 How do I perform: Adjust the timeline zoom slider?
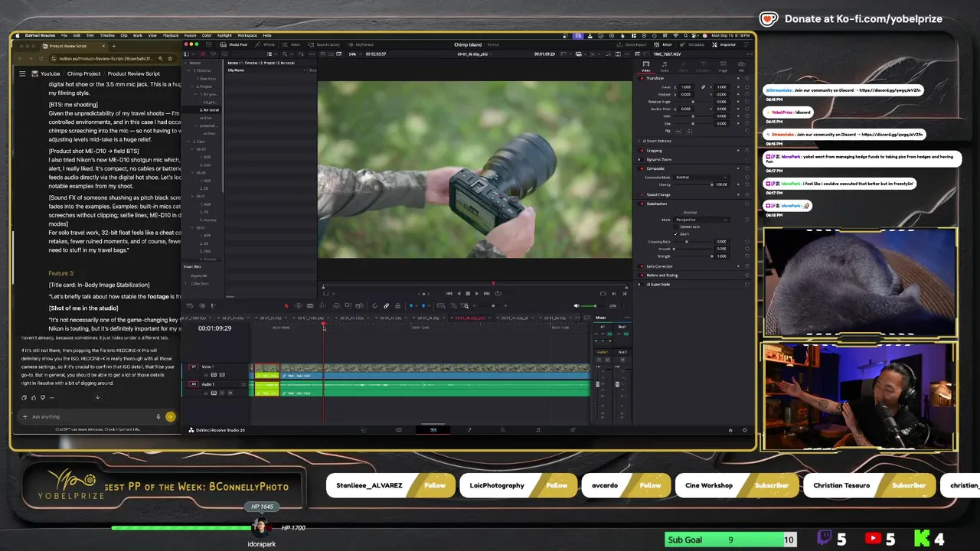click(493, 306)
